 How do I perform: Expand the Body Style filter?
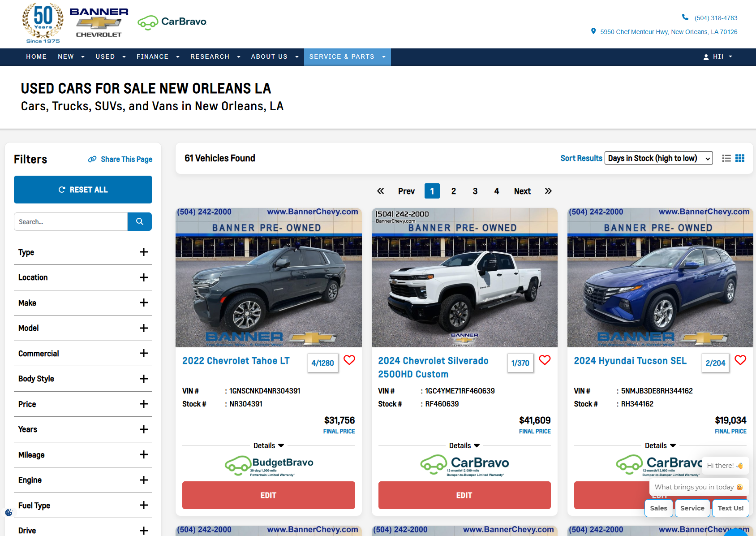[83, 379]
